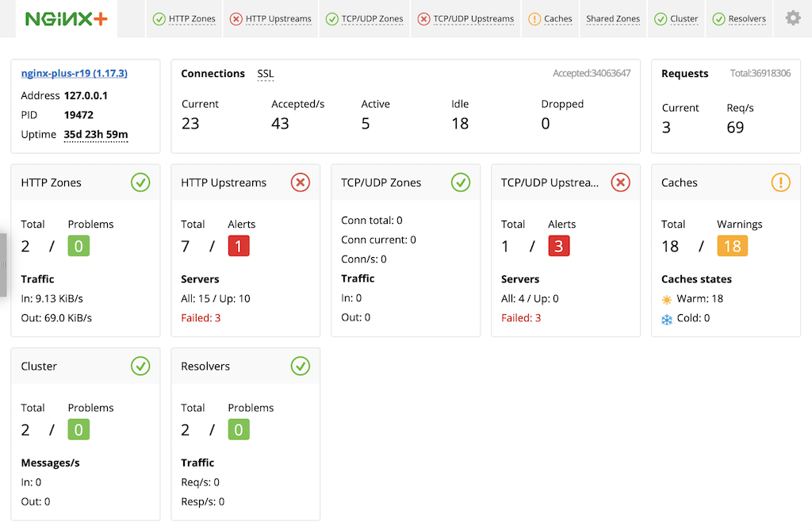Click the green check icon on HTTP Zones panel
Screen dimensions: 812x530
click(140, 182)
